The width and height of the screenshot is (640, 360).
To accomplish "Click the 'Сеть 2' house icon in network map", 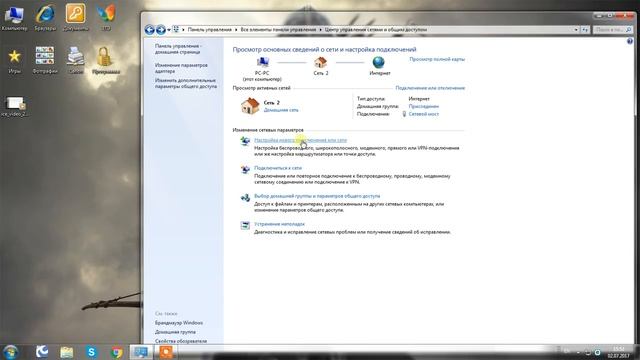I will click(320, 62).
